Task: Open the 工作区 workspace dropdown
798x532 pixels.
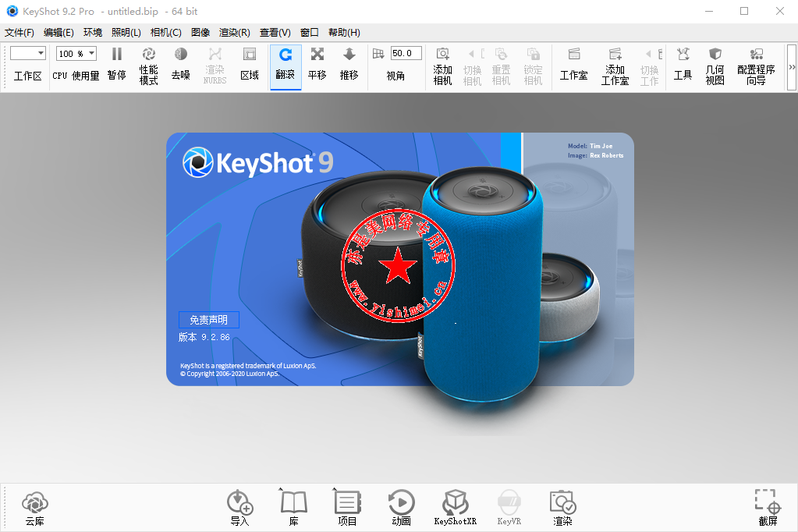Action: tap(28, 54)
